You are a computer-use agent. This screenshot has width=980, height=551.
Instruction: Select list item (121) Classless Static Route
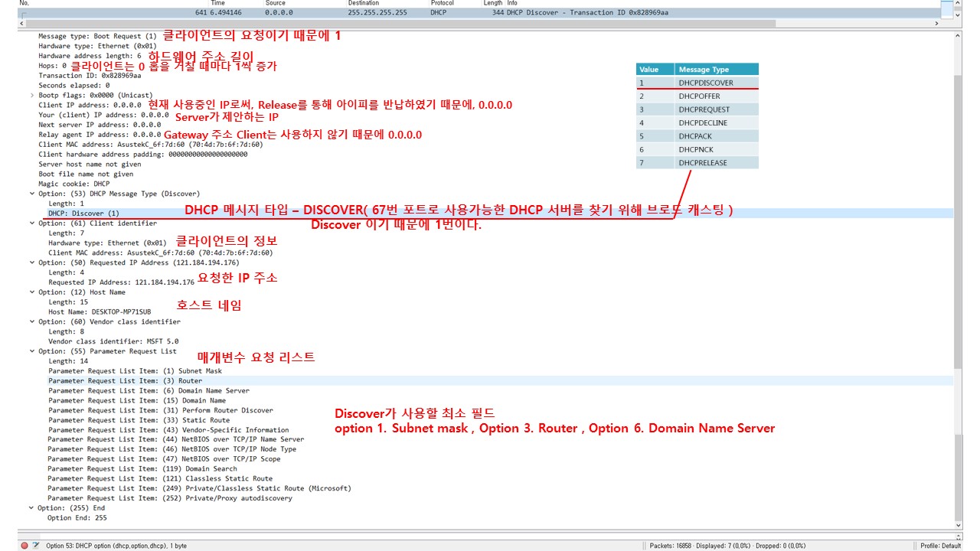pyautogui.click(x=160, y=479)
